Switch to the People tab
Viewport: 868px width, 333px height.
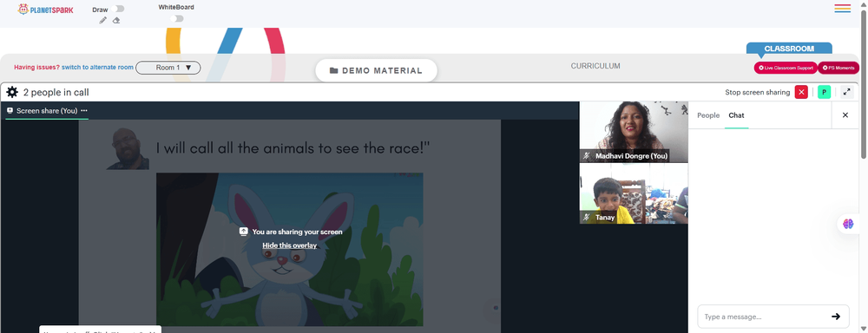click(708, 115)
